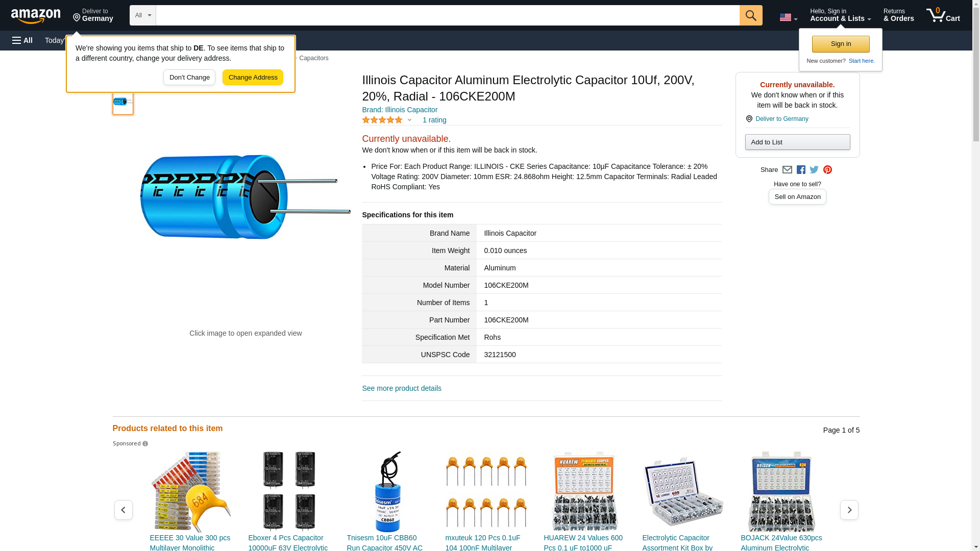Open See more product details link
The height and width of the screenshot is (551, 980).
point(402,388)
